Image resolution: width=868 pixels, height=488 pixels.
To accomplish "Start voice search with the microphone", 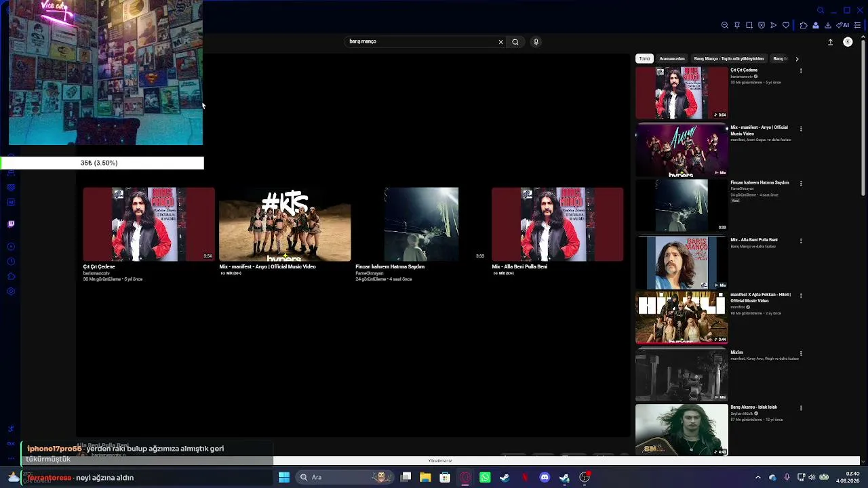I will coord(536,42).
